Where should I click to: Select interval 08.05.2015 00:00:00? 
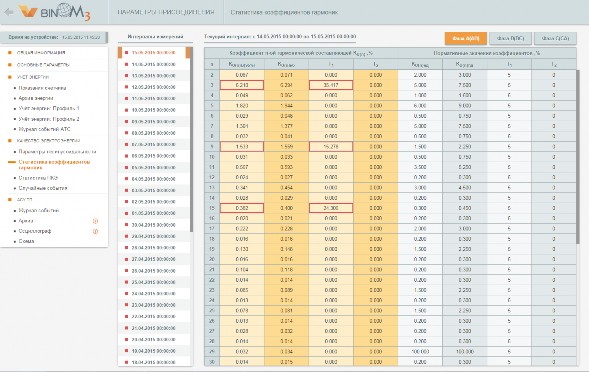[x=153, y=133]
